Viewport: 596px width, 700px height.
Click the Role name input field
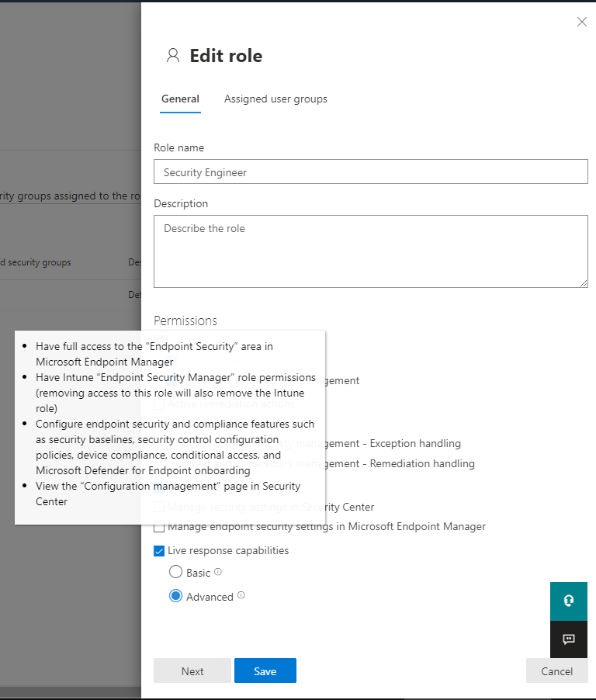tap(371, 172)
